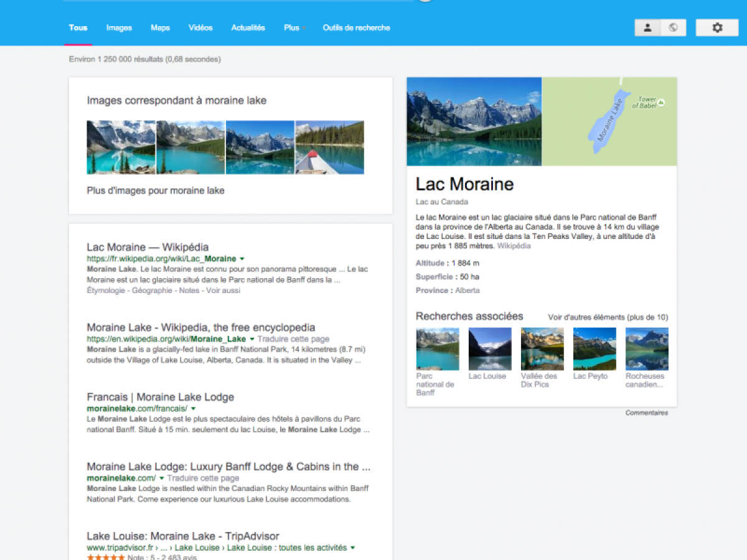The height and width of the screenshot is (560, 747).
Task: Open the Moraine Lake map thumbnail
Action: tap(609, 121)
